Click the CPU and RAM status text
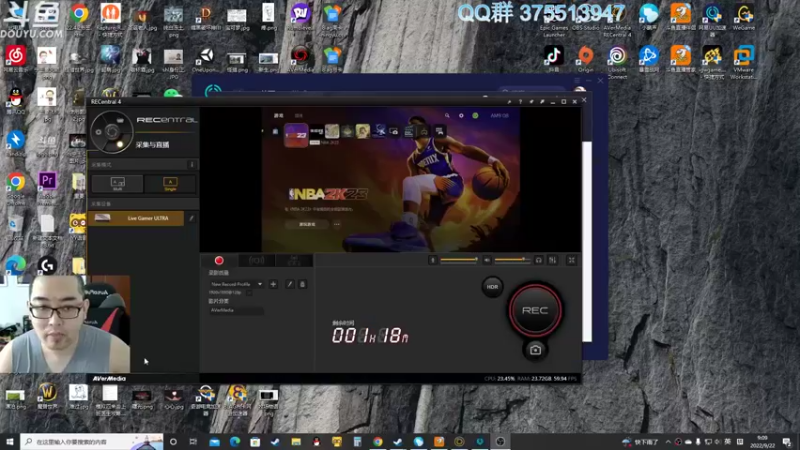The width and height of the screenshot is (800, 450). 531,379
